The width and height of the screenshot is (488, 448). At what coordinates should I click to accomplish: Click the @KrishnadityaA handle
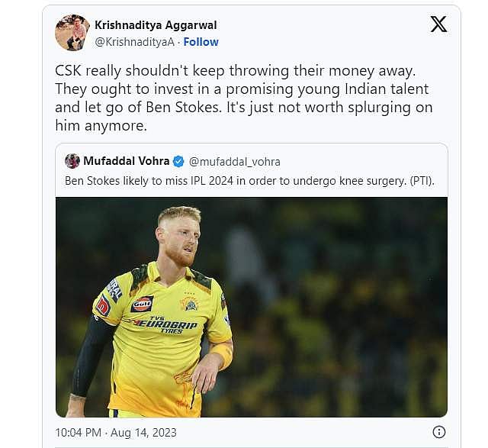point(132,42)
